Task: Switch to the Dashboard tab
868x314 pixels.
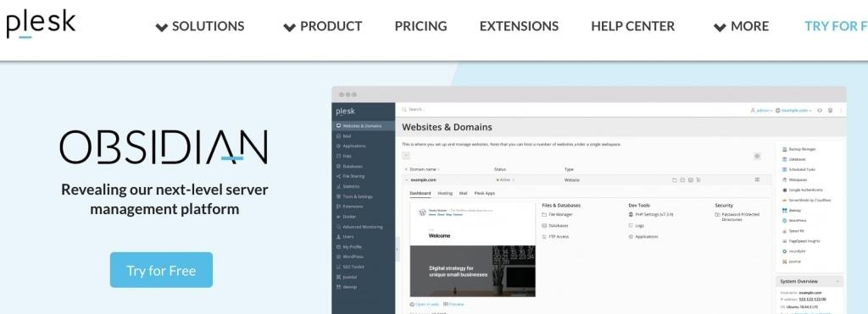Action: pyautogui.click(x=420, y=194)
